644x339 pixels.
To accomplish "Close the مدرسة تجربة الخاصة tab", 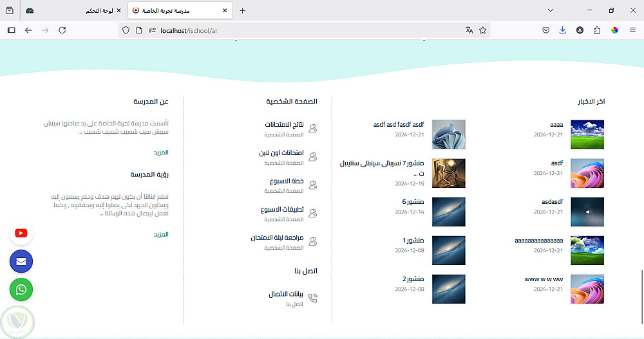I will [x=225, y=11].
